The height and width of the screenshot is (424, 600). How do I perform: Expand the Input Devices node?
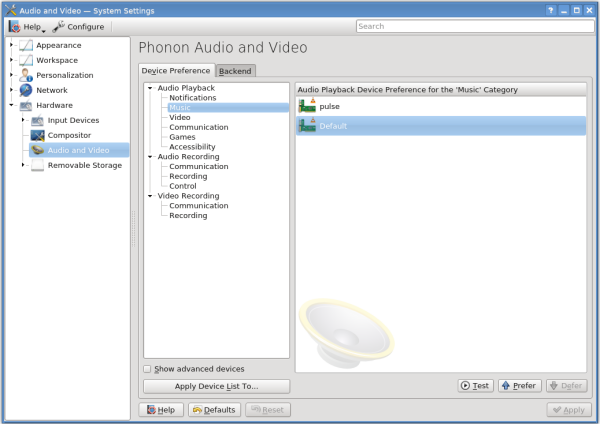23,120
